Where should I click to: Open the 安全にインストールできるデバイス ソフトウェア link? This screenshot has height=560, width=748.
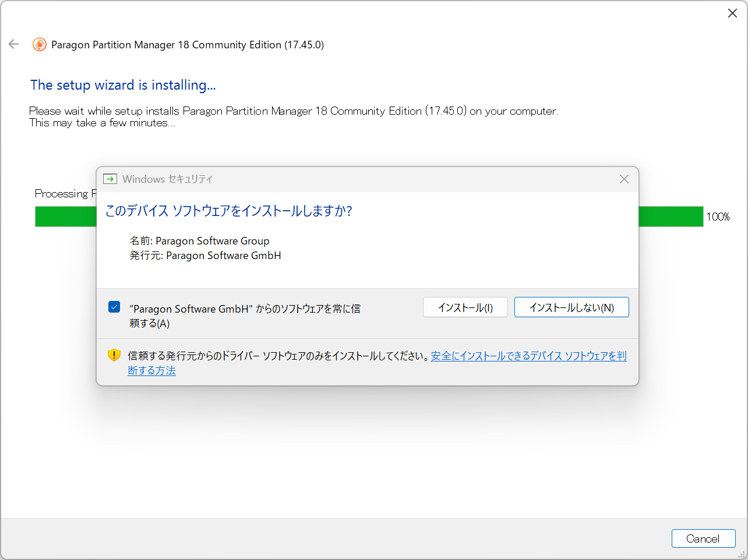point(527,356)
